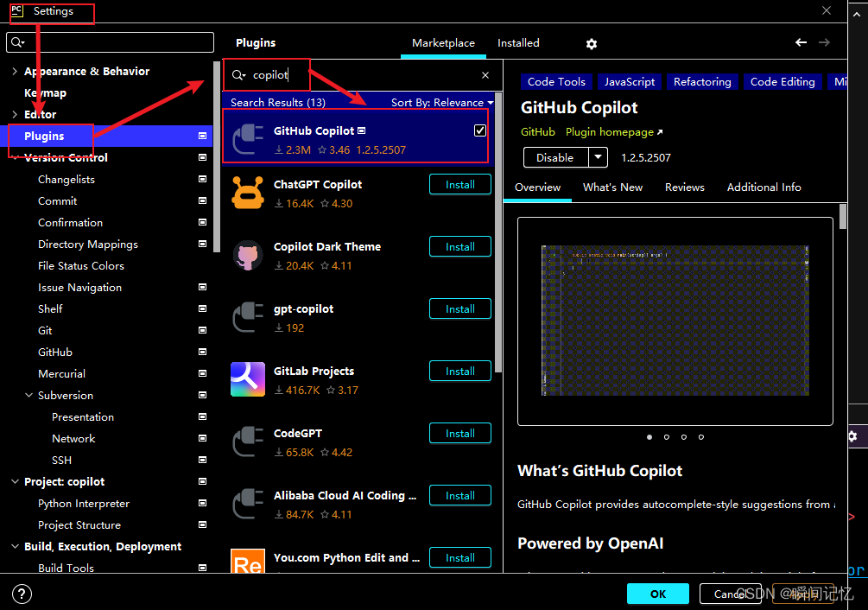Click the gear icon in background window
The width and height of the screenshot is (868, 610).
click(x=853, y=436)
